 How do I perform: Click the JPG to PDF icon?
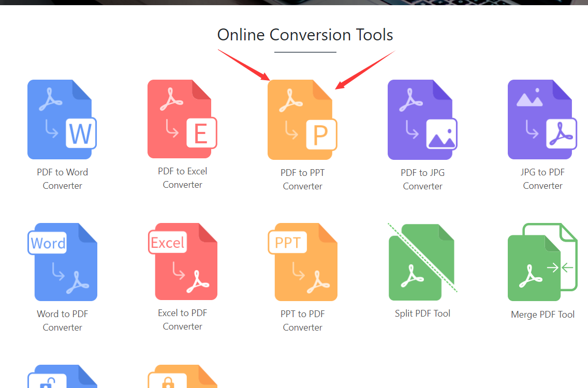[542, 120]
